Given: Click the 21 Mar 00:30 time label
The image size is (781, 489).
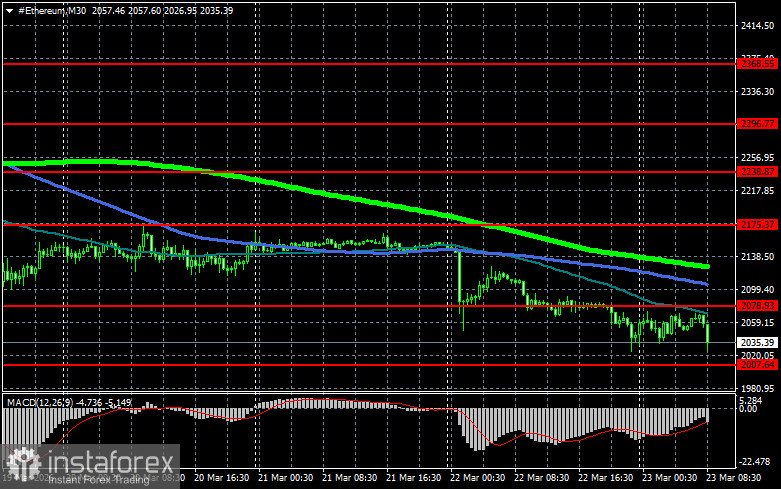Looking at the screenshot, I should pos(285,478).
